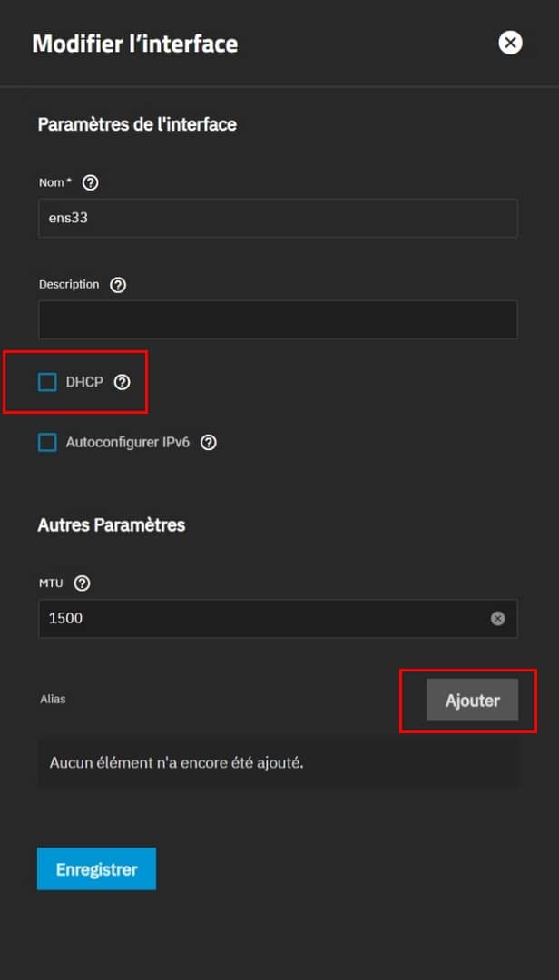This screenshot has width=559, height=980.
Task: Click the DHCP label text
Action: (x=84, y=382)
